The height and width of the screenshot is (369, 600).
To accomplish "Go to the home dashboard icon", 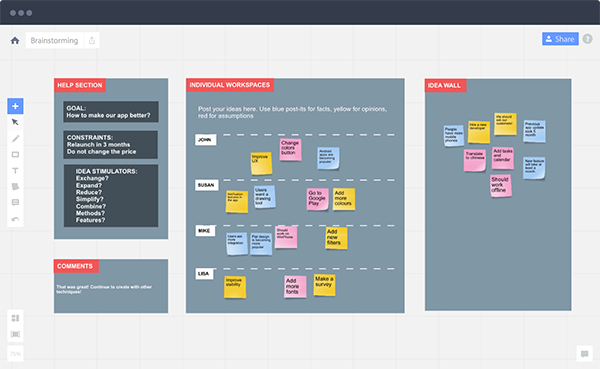I will 15,40.
